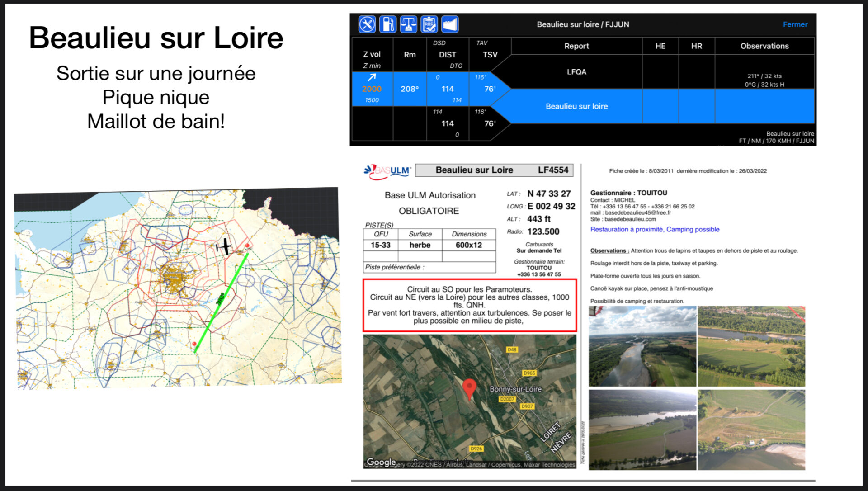Image resolution: width=868 pixels, height=491 pixels.
Task: Click the red location pin on the satellite map
Action: [470, 389]
